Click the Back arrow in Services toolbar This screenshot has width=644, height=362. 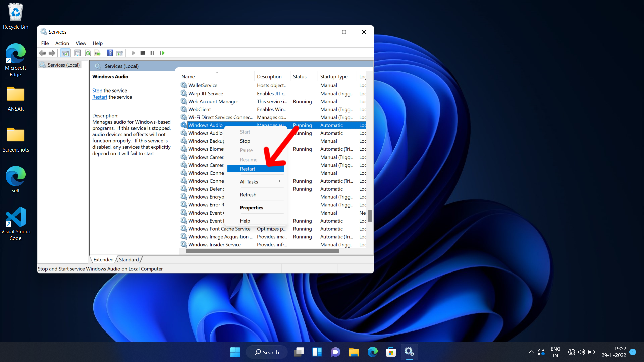[42, 53]
